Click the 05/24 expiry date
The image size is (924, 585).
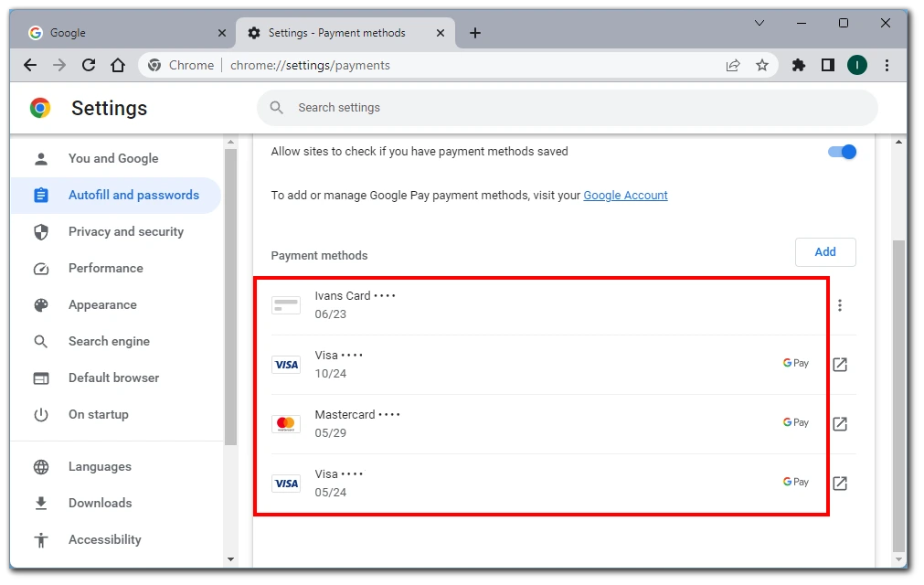coord(331,493)
